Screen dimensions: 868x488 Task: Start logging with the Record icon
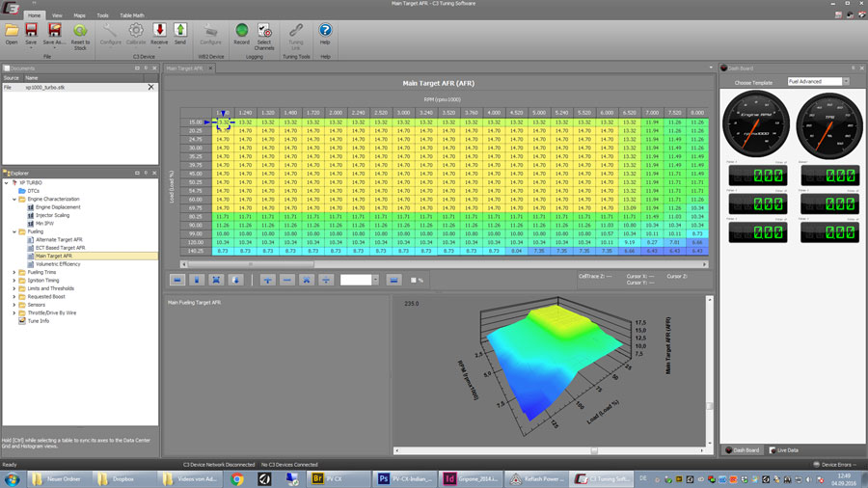click(x=241, y=32)
